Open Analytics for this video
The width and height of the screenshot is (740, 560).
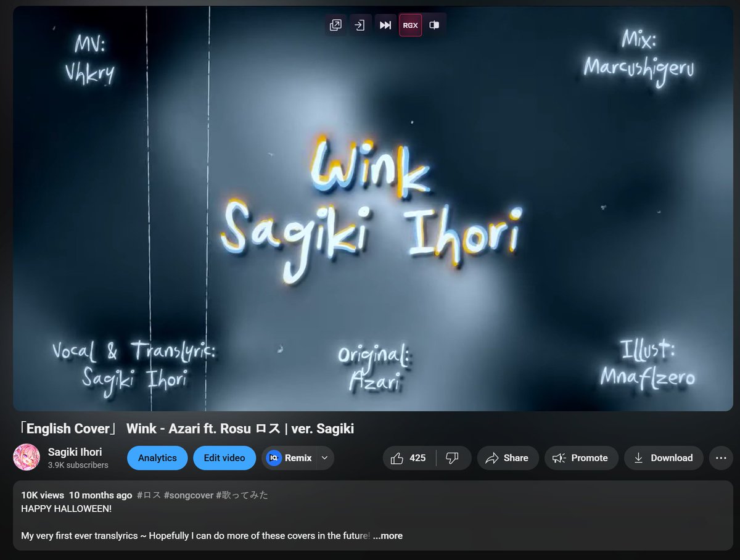157,458
